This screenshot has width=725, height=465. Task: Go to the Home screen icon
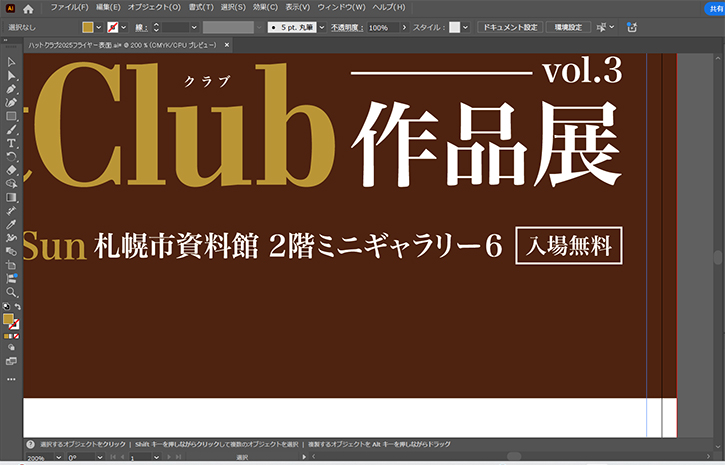click(29, 8)
